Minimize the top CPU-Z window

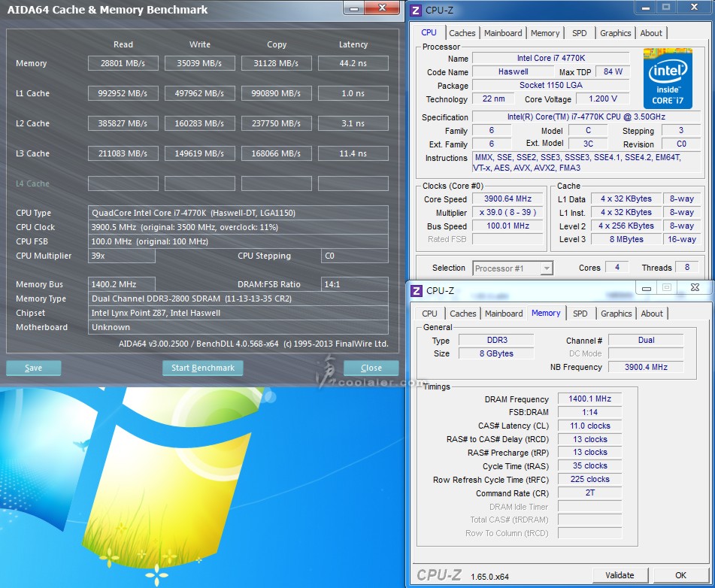(646, 8)
